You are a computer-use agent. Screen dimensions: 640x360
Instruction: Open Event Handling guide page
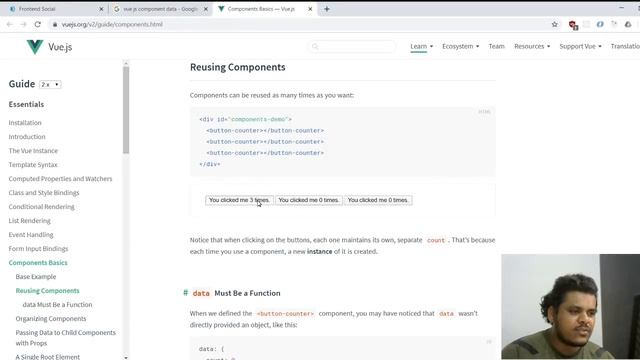[31, 234]
